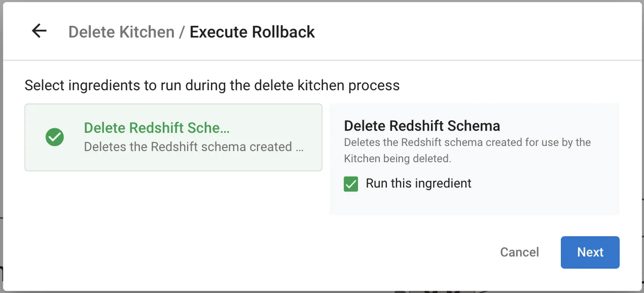Click the ingredient card's right blank edge
The height and width of the screenshot is (293, 644).
pyautogui.click(x=316, y=137)
